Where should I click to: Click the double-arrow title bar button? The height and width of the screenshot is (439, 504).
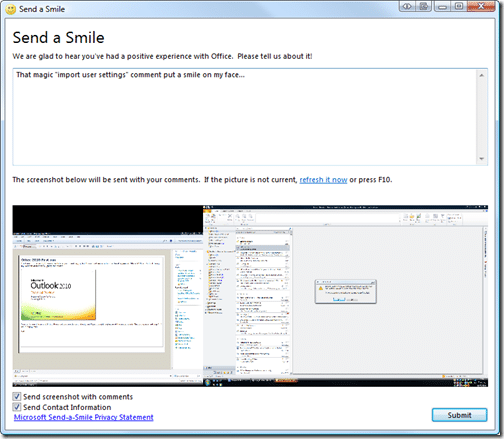pos(407,6)
